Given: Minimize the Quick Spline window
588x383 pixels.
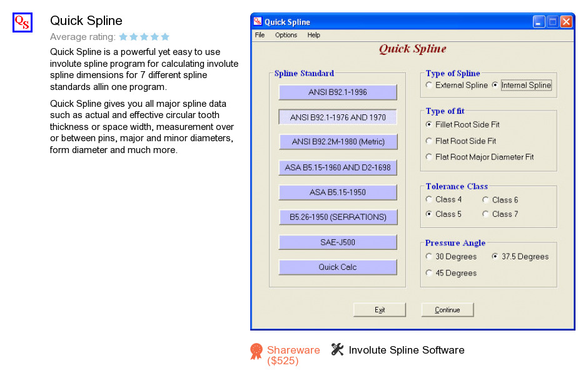Looking at the screenshot, I should tap(539, 22).
